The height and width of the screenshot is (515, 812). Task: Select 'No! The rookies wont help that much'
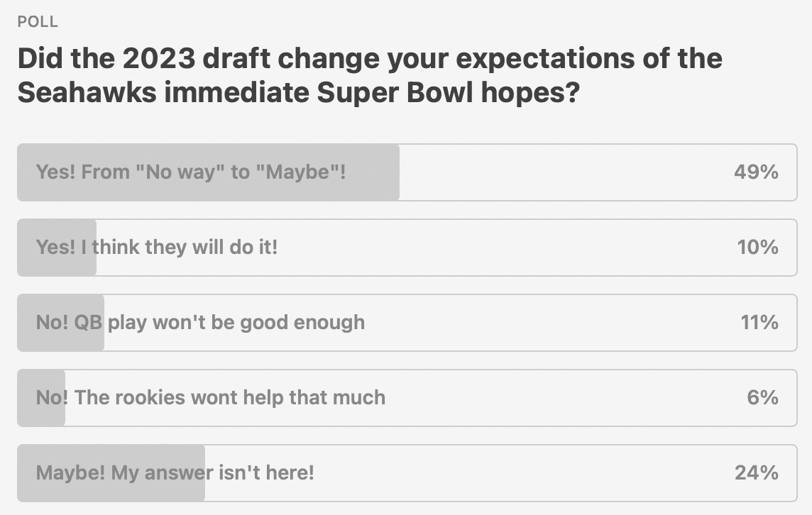(x=210, y=397)
